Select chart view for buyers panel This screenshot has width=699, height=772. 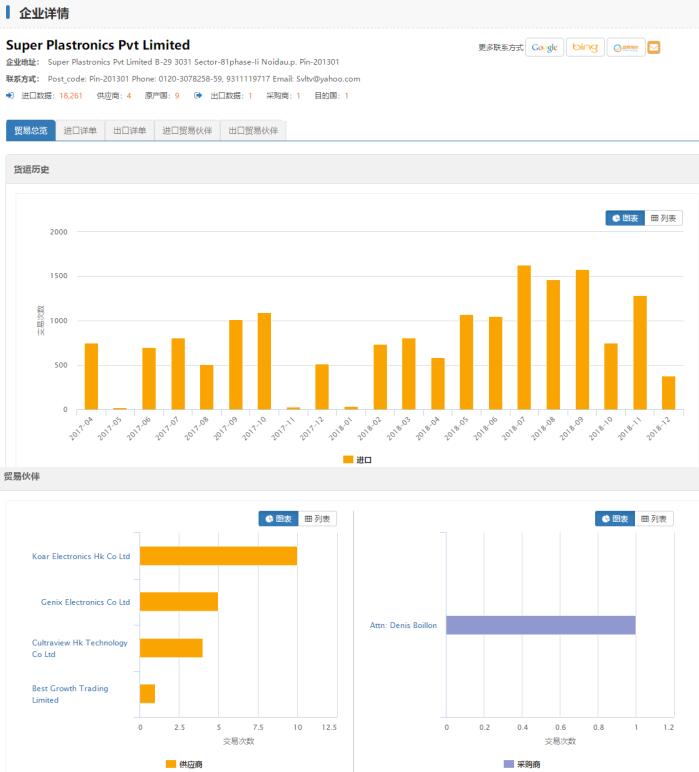pyautogui.click(x=615, y=518)
